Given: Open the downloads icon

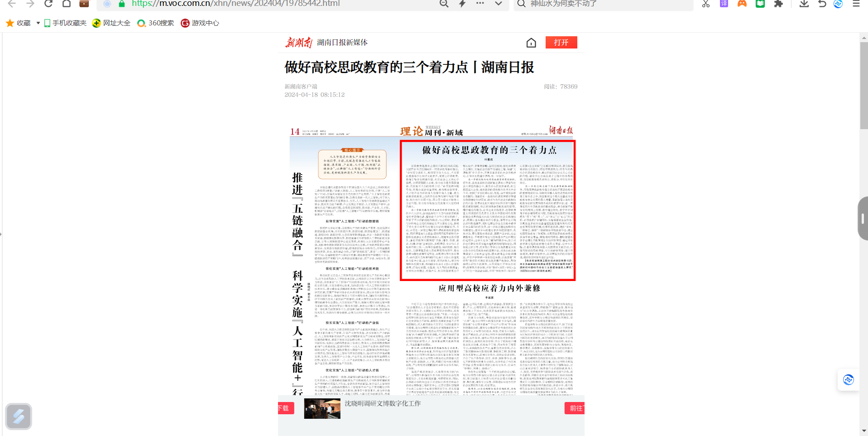Looking at the screenshot, I should pos(804,4).
